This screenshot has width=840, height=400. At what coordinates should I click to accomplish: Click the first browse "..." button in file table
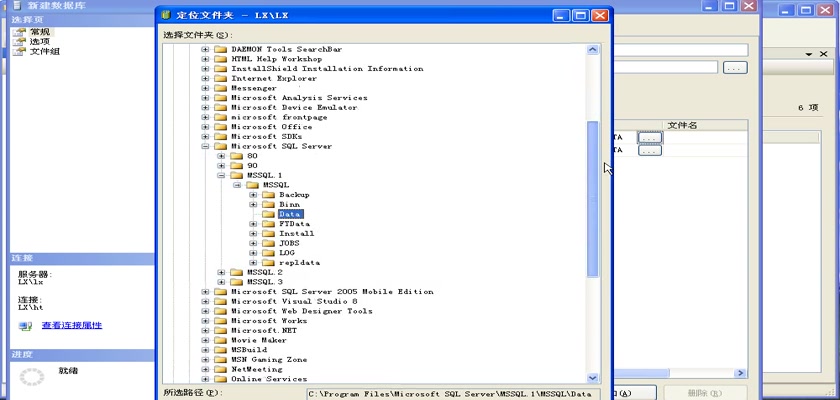(x=649, y=137)
